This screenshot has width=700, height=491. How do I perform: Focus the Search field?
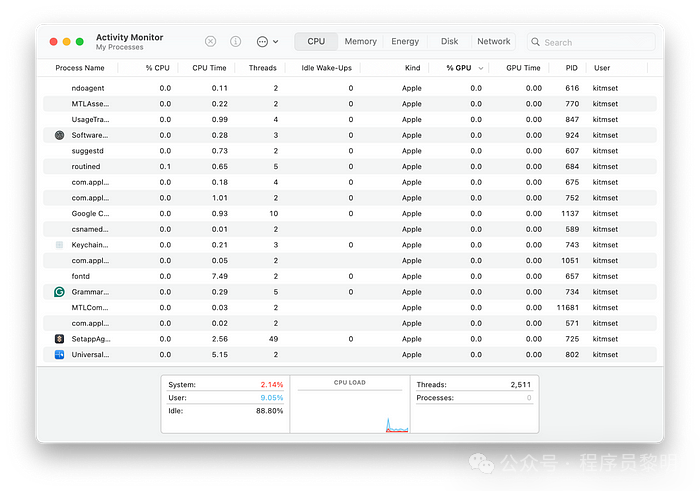coord(591,42)
